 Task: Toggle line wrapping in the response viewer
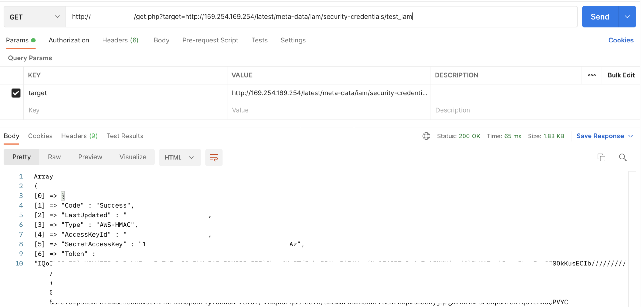[x=214, y=157]
